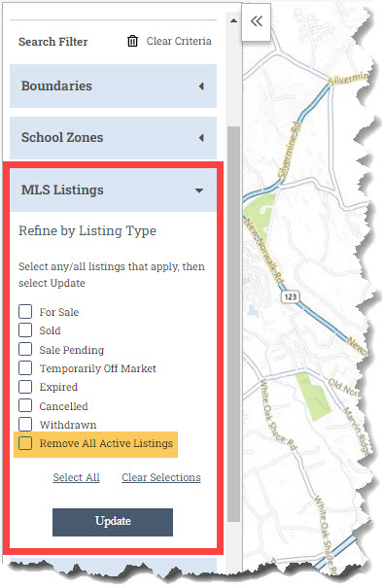Tick the Sold listing checkbox
The image size is (382, 588).
tap(25, 330)
